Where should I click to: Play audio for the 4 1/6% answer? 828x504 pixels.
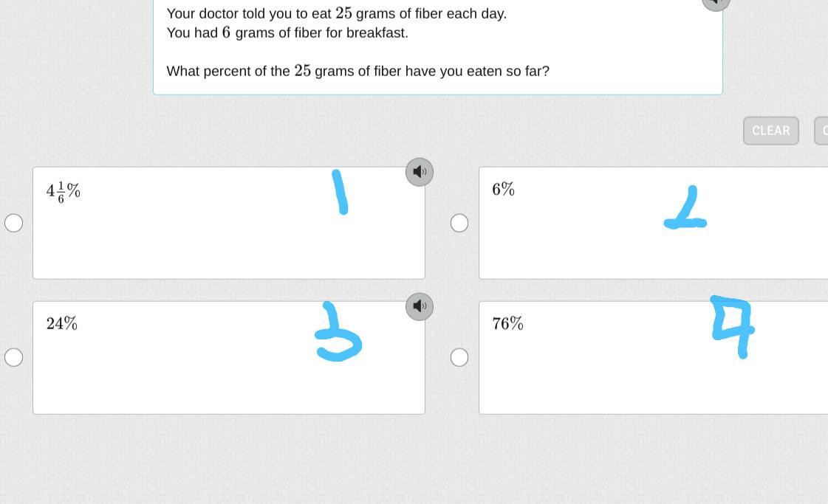pyautogui.click(x=419, y=172)
